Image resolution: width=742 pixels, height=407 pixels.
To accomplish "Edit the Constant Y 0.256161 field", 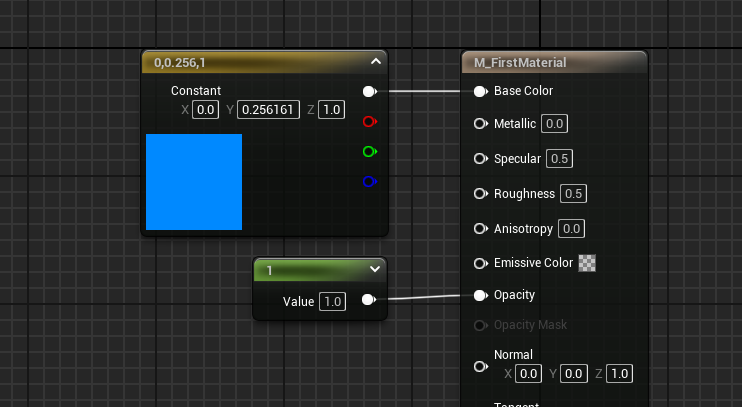I will pos(268,110).
